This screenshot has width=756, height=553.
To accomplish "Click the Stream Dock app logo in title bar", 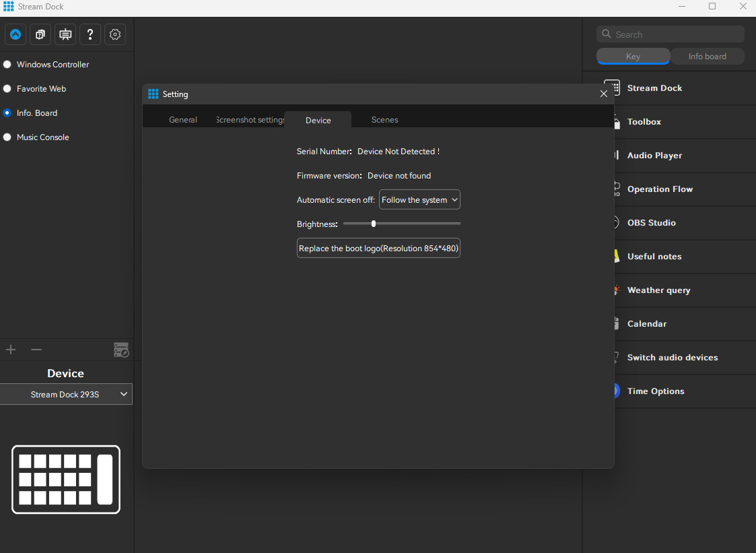I will coord(9,6).
